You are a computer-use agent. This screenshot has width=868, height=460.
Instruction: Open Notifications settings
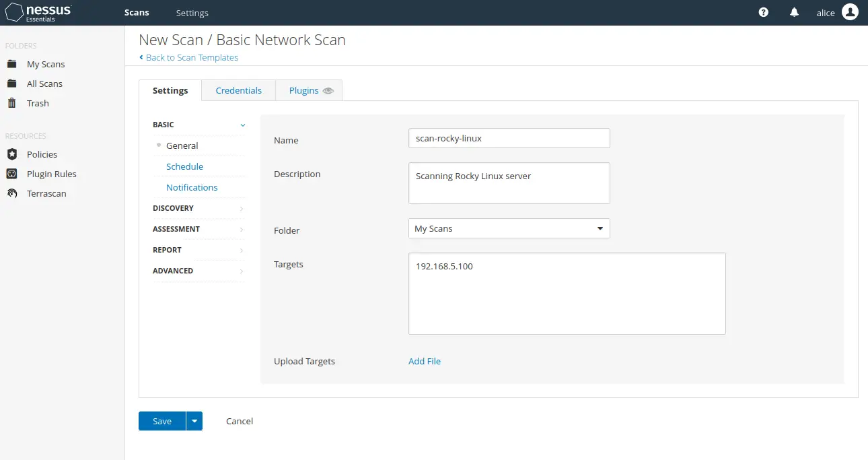click(192, 187)
